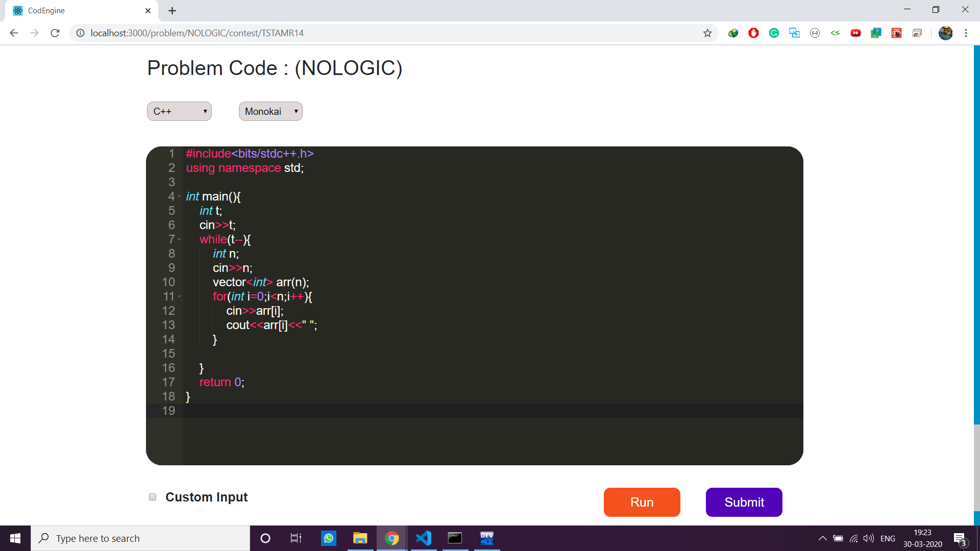Open a new browser tab
Viewport: 980px width, 551px height.
[173, 11]
